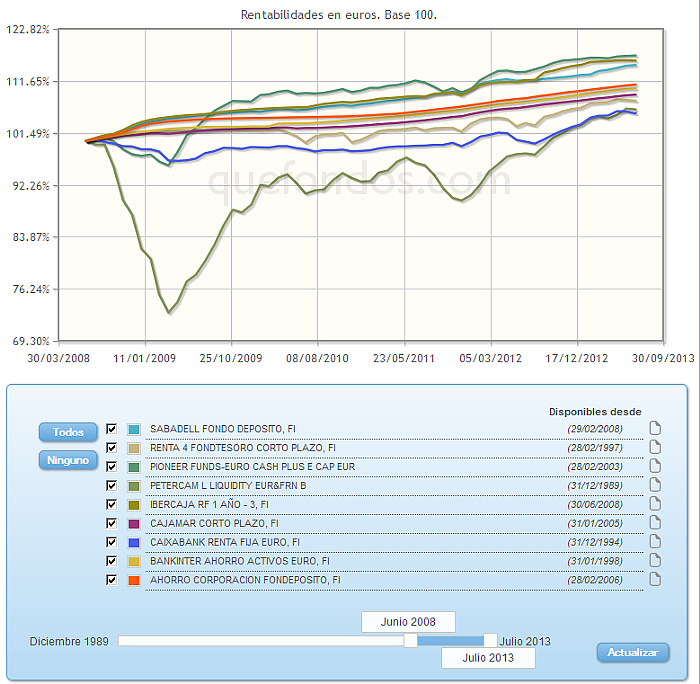Image resolution: width=700 pixels, height=684 pixels.
Task: Click the Disponibles desde column header
Action: (595, 412)
